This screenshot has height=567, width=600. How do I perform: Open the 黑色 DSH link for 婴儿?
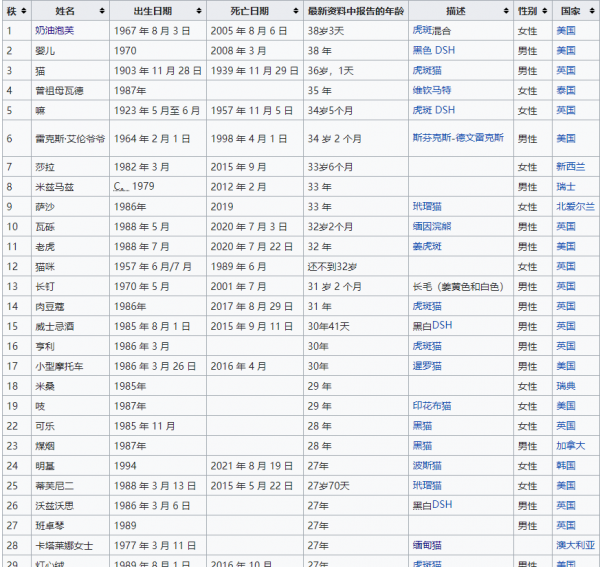[x=434, y=50]
